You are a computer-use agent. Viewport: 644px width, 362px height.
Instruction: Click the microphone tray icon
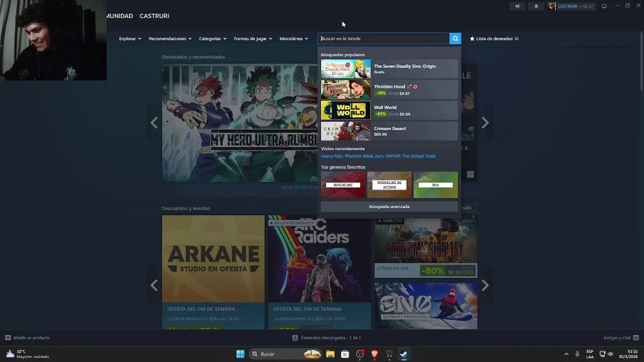577,354
